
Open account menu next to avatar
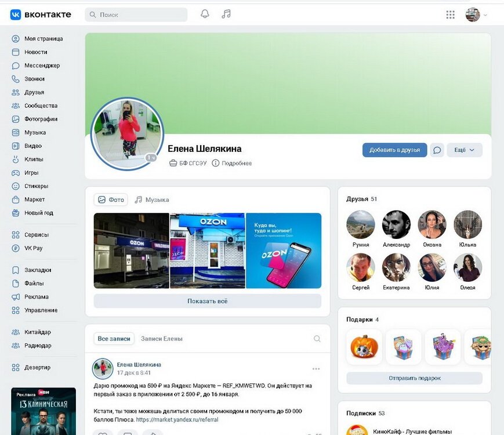pos(477,15)
